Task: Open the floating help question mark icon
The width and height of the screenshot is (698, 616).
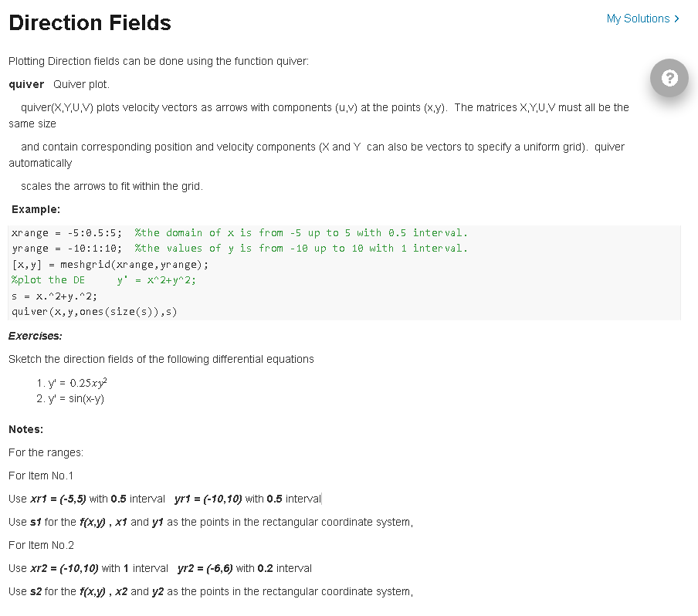Action: (x=669, y=78)
